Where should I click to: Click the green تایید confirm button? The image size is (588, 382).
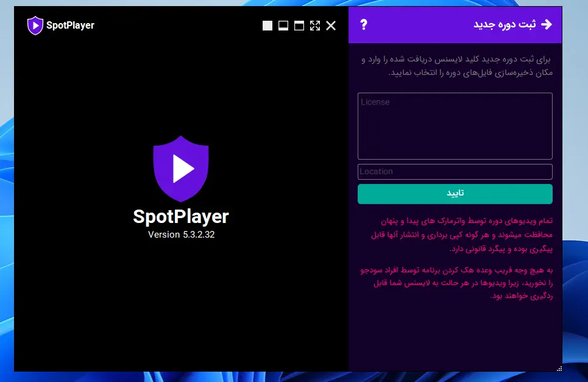(455, 194)
